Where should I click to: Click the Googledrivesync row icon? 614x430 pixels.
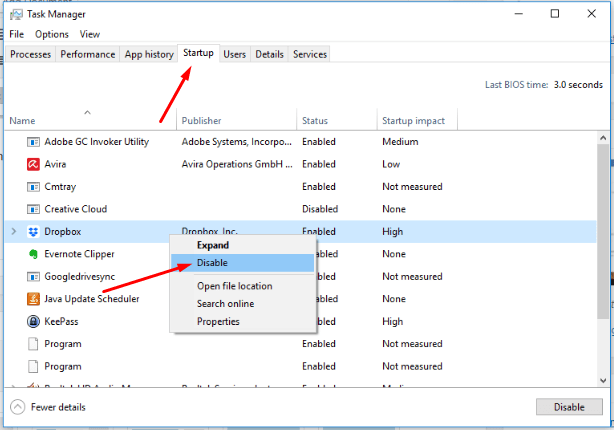coord(33,277)
